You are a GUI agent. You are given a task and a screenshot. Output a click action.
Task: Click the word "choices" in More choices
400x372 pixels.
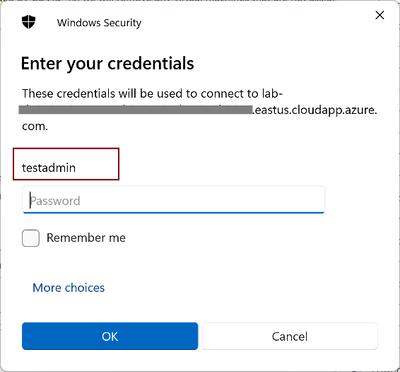[84, 287]
